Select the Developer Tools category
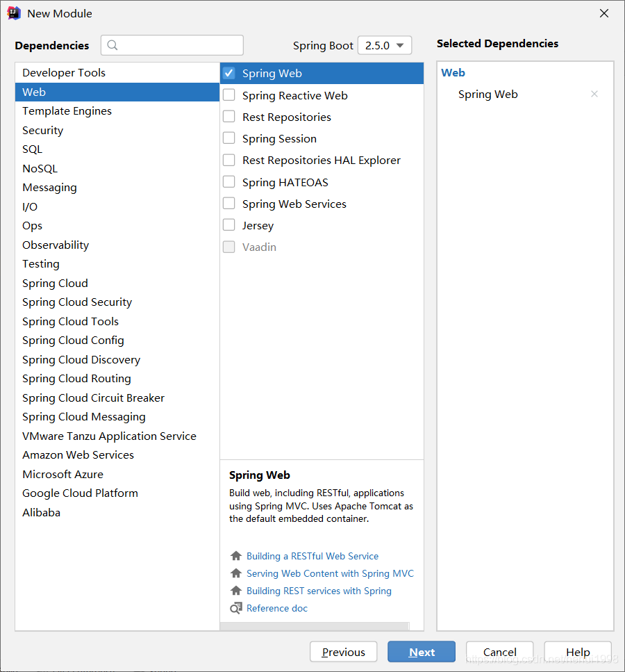Screen dimensions: 625x672 click(117, 72)
